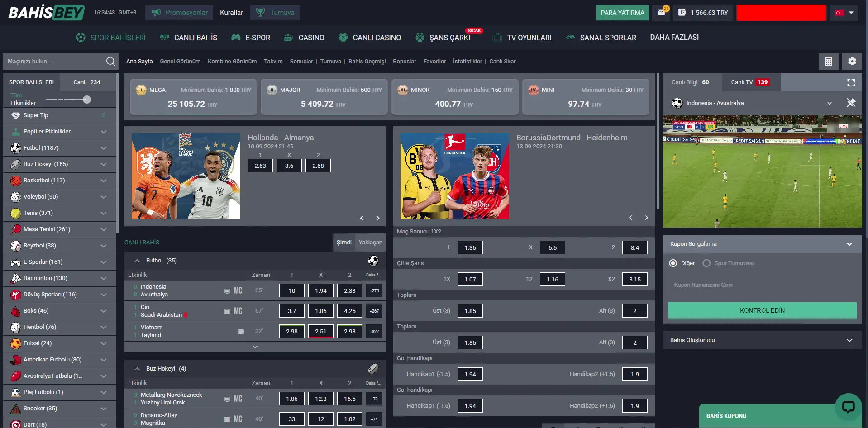868x428 pixels.
Task: Open the Hollanda - Almanya banner image
Action: pos(186,176)
